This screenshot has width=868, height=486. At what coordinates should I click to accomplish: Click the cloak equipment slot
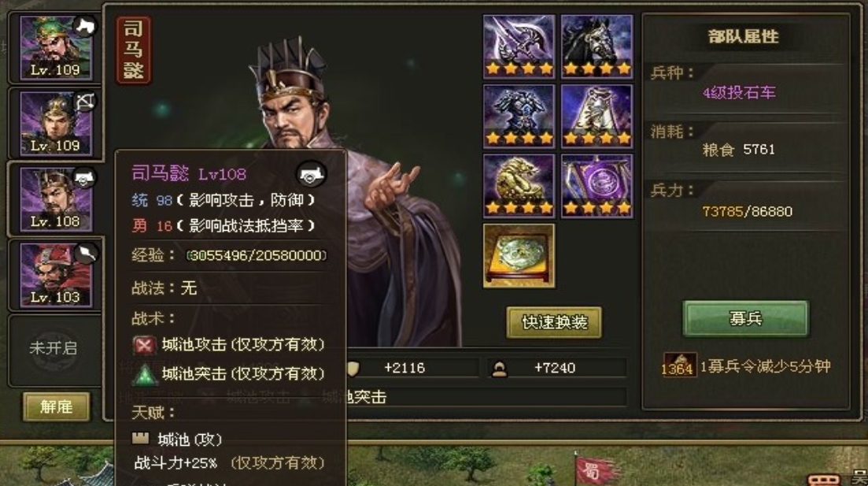(x=597, y=115)
